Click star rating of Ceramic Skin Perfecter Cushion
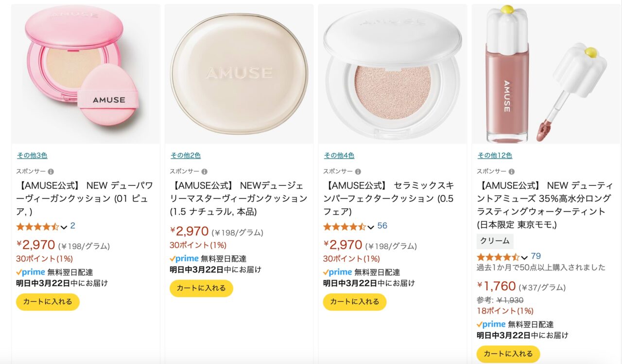Image resolution: width=622 pixels, height=364 pixels. click(345, 227)
